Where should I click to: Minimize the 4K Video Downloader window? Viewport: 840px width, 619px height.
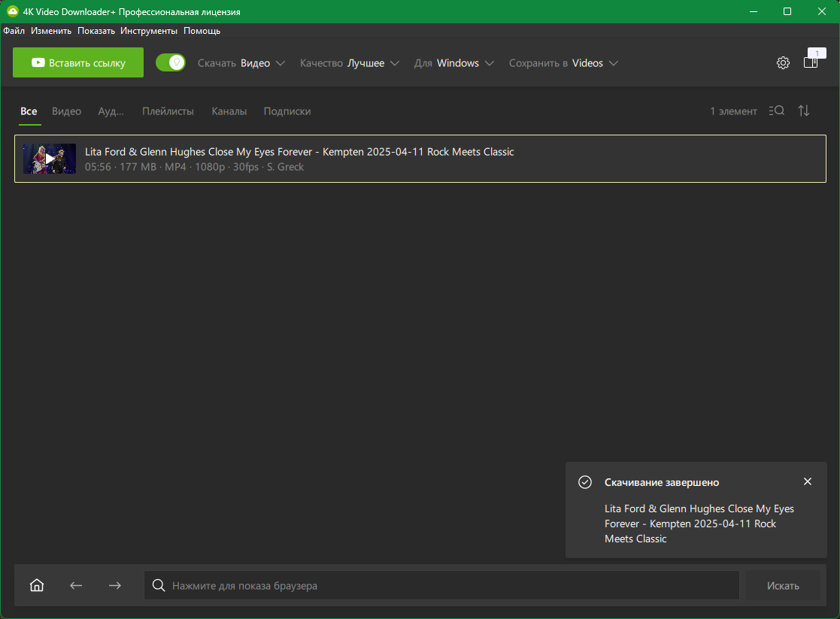(x=754, y=11)
